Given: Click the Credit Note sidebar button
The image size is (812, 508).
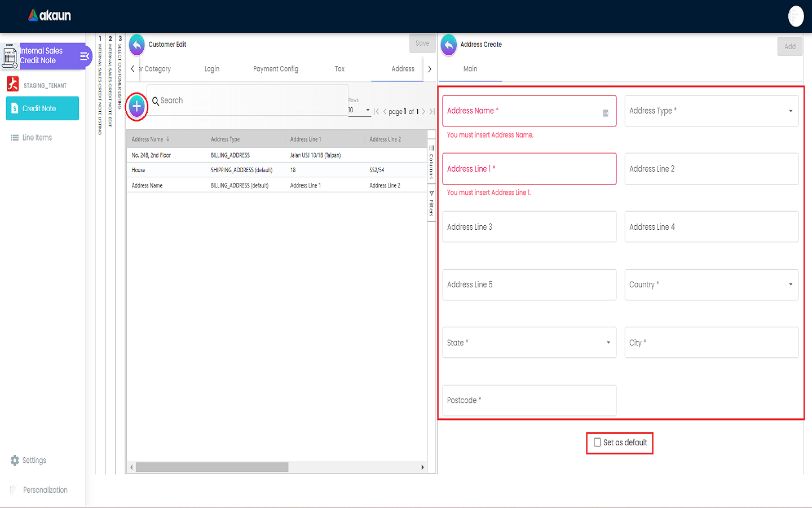Looking at the screenshot, I should (42, 108).
